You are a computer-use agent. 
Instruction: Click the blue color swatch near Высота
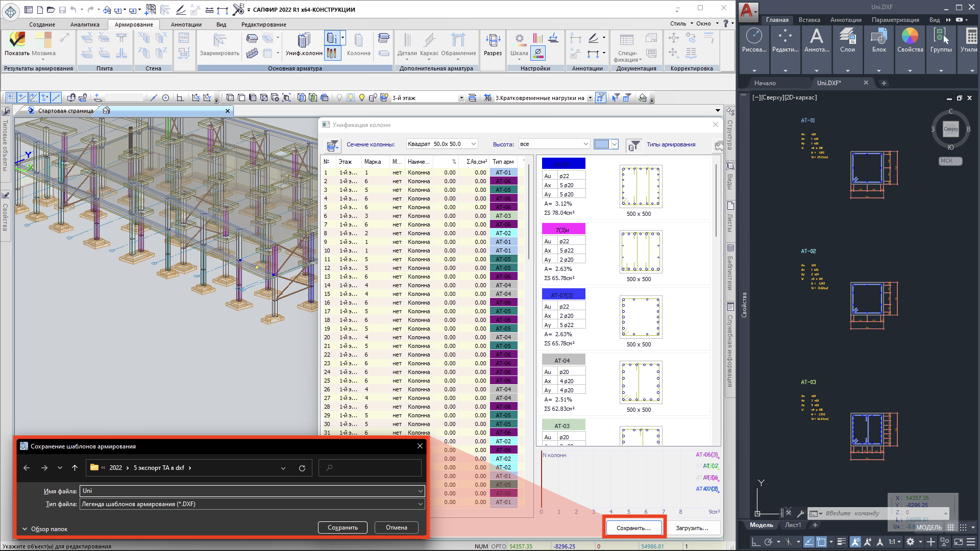(x=602, y=144)
